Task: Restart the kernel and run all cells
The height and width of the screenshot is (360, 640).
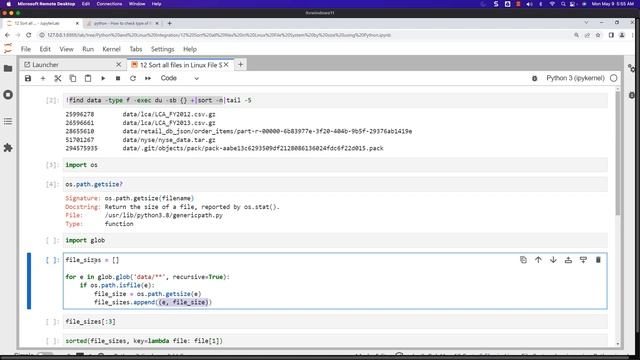Action: pyautogui.click(x=148, y=78)
